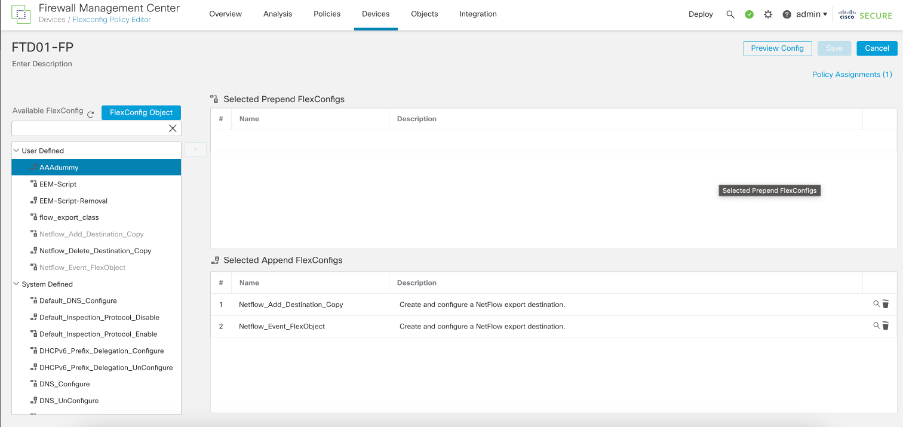Screen dimensions: 904x428
Task: Click Netflow_Event_FlexObject row name in Append table
Action: click(x=281, y=326)
